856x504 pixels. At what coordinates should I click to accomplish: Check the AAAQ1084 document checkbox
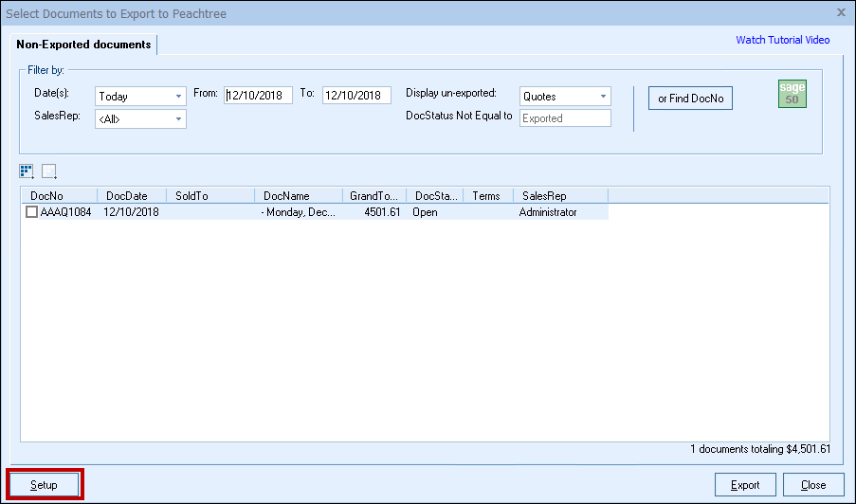click(32, 212)
